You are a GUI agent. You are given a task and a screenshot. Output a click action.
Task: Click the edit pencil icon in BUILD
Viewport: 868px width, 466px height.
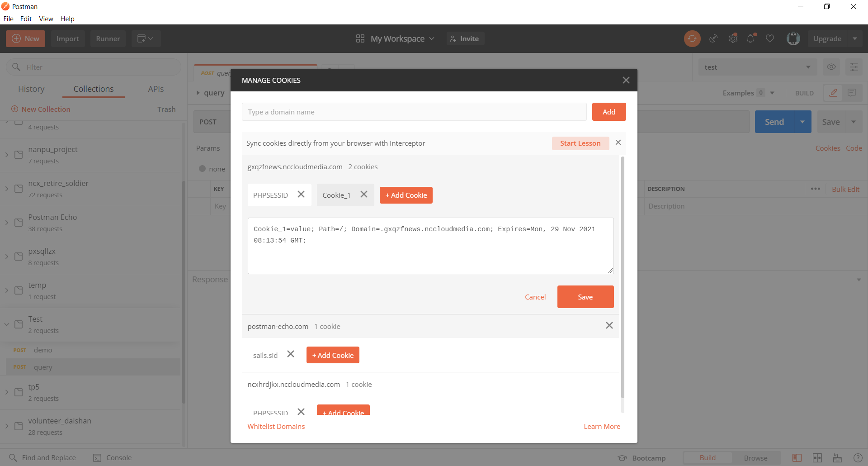point(833,93)
